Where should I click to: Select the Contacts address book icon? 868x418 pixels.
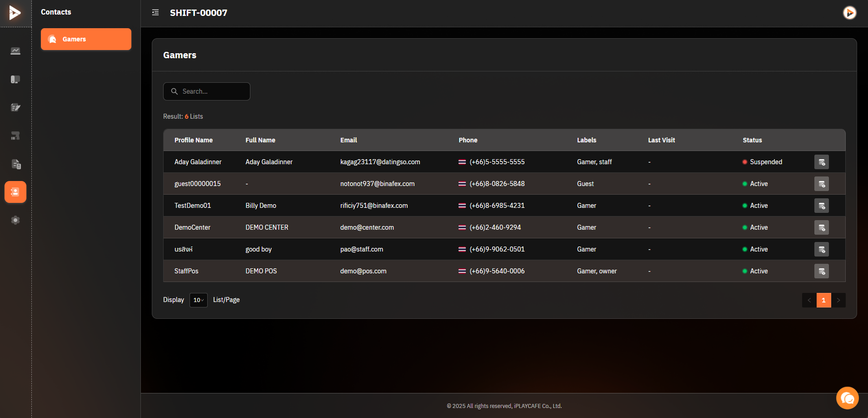point(15,192)
